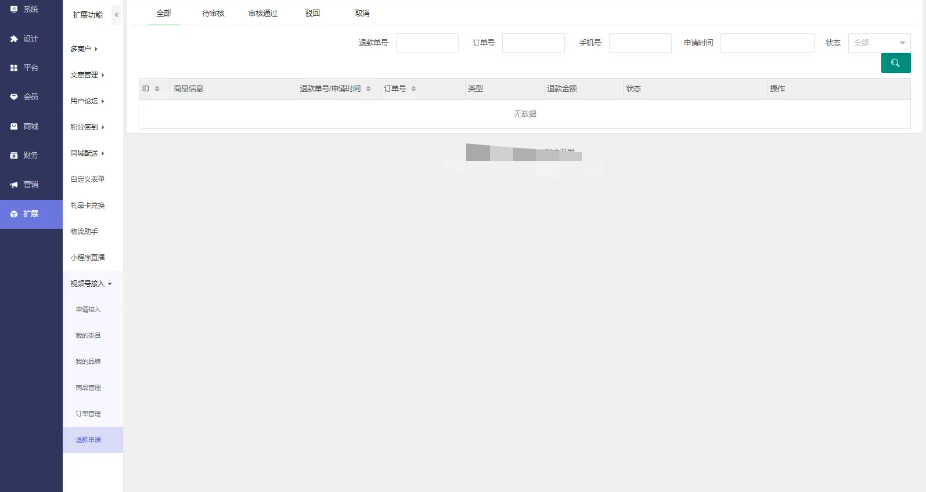The image size is (926, 492).
Task: Collapse the 视频号接入 submenu
Action: pos(91,284)
